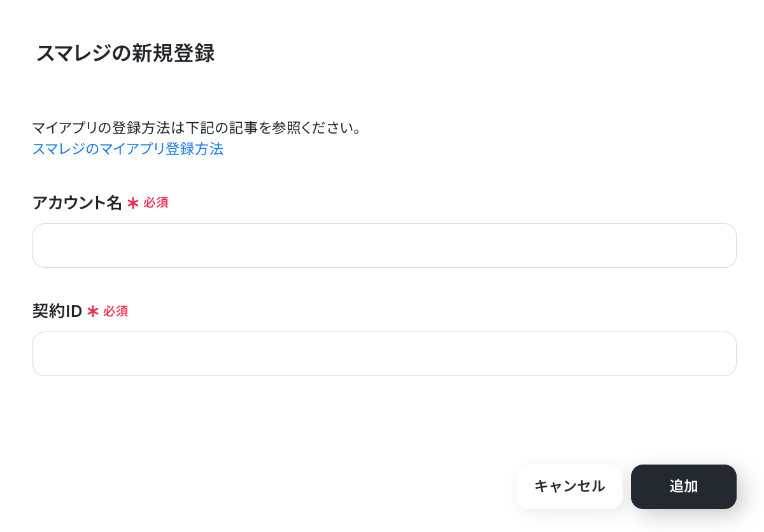The width and height of the screenshot is (764, 532).
Task: Click the red asterisk beside 契約ID
Action: coord(93,311)
